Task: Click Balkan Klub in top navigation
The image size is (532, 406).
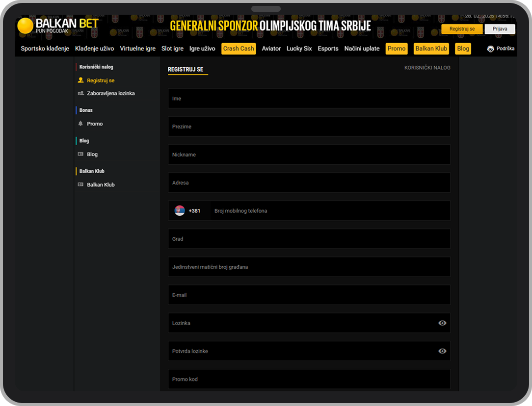Action: (x=431, y=49)
